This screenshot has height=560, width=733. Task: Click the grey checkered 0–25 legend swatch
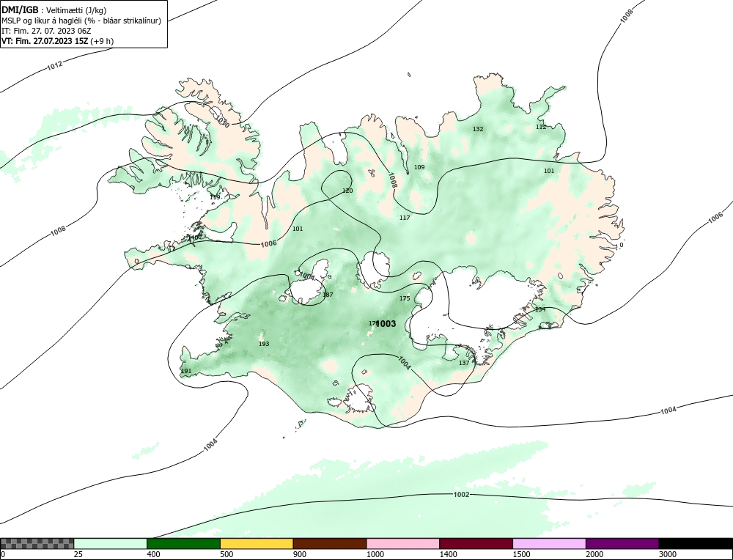[37, 543]
